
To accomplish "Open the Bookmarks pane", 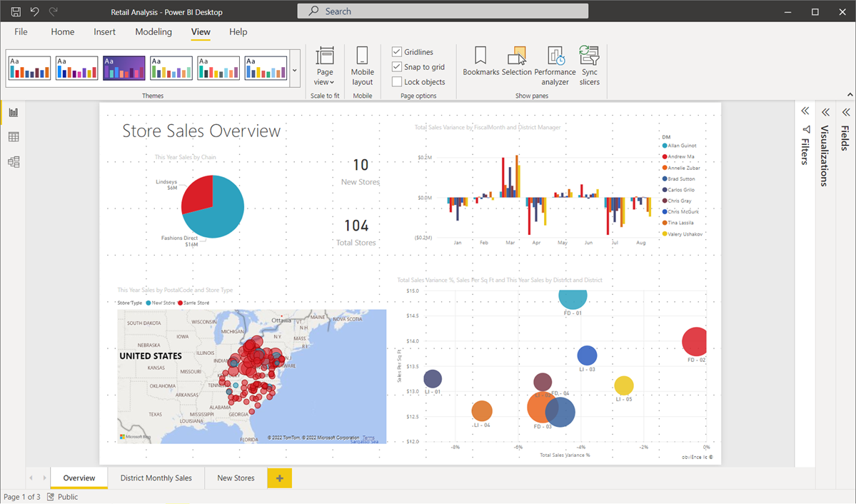I will (480, 63).
